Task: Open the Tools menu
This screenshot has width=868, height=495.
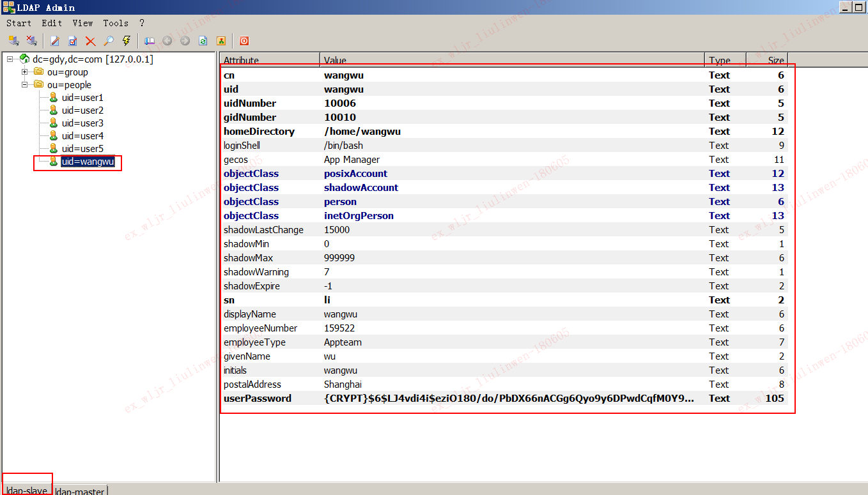Action: [x=116, y=23]
